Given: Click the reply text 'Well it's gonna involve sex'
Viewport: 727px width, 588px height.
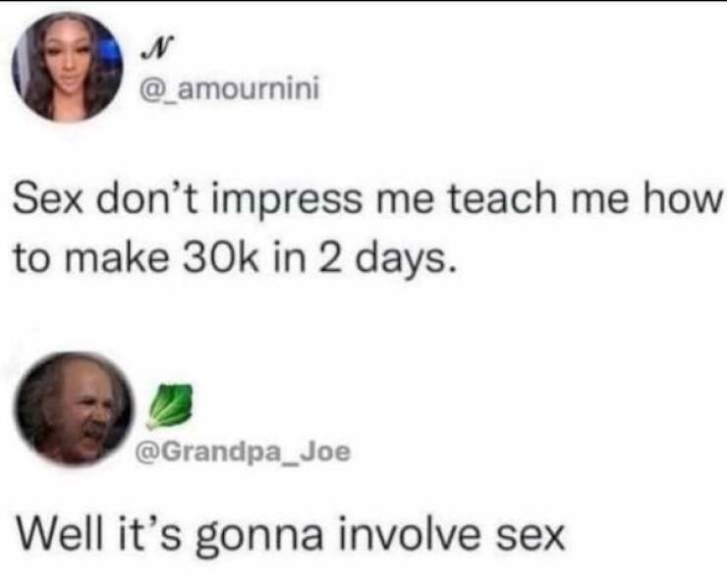Looking at the screenshot, I should 291,534.
